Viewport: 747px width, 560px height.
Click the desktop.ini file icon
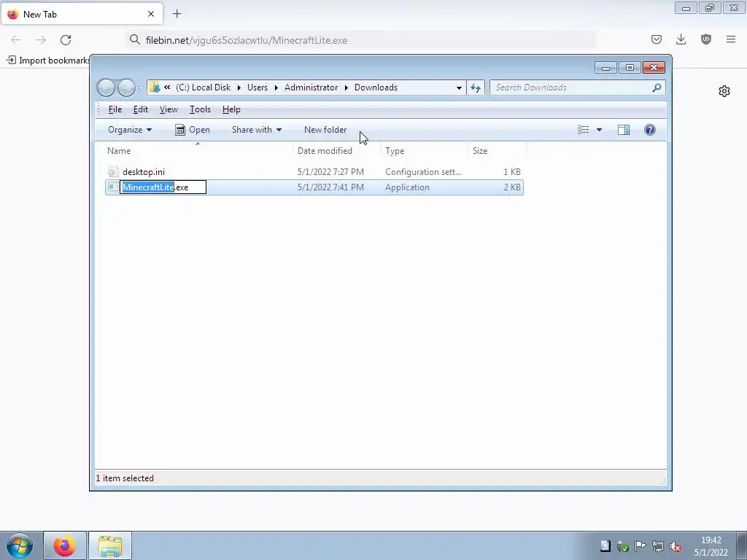[x=113, y=172]
